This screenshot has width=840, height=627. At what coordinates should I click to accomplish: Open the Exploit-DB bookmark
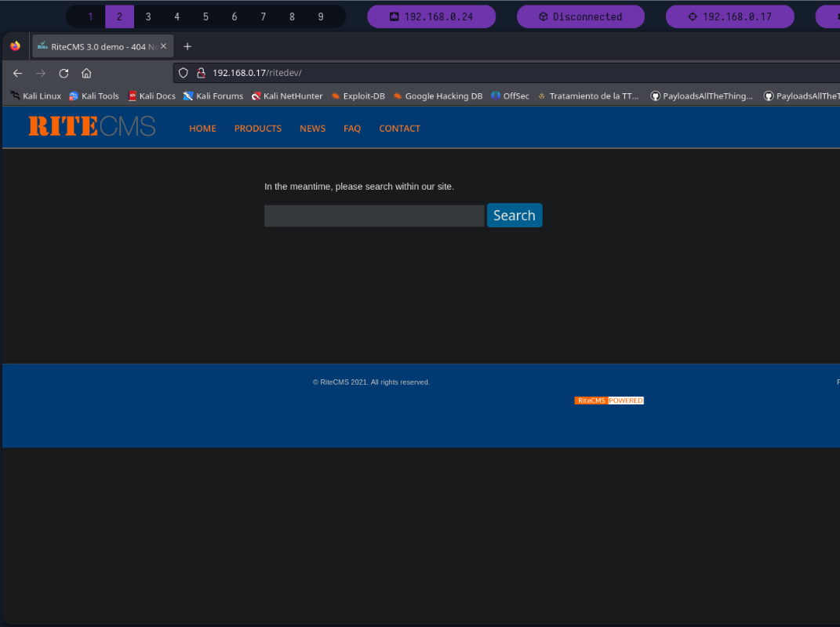(358, 96)
